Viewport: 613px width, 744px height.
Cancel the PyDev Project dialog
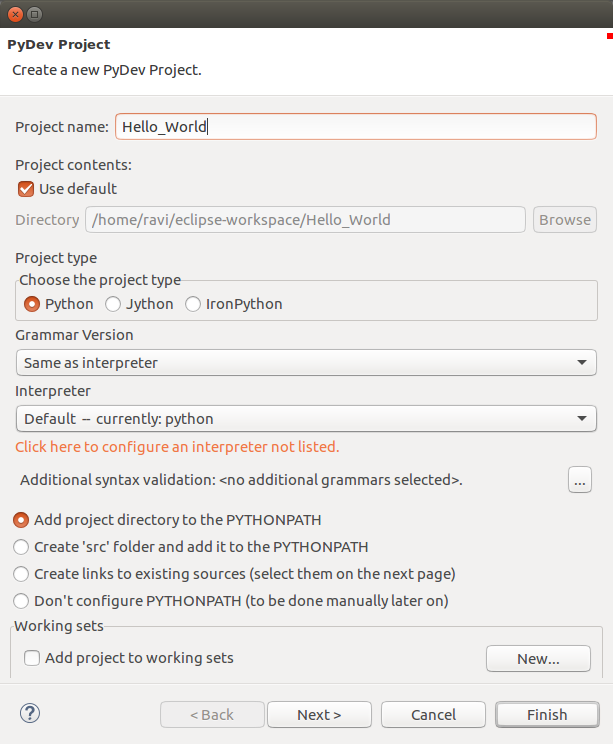(433, 714)
